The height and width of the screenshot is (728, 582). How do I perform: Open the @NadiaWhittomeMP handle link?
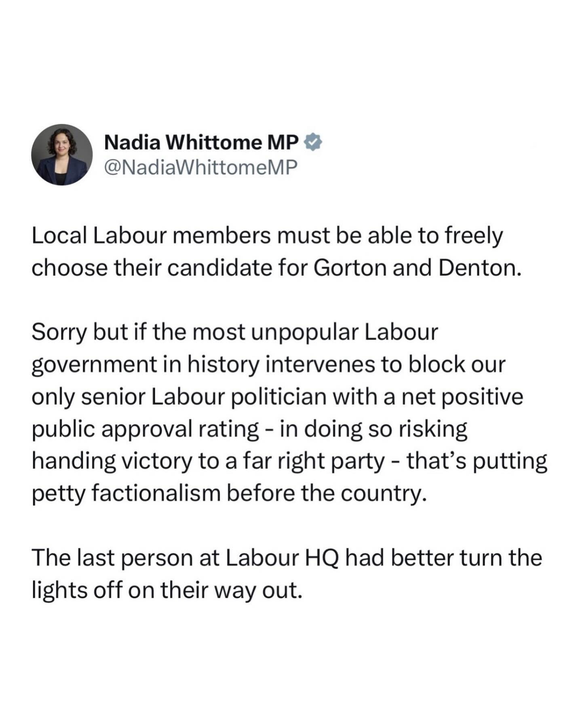coord(200,167)
